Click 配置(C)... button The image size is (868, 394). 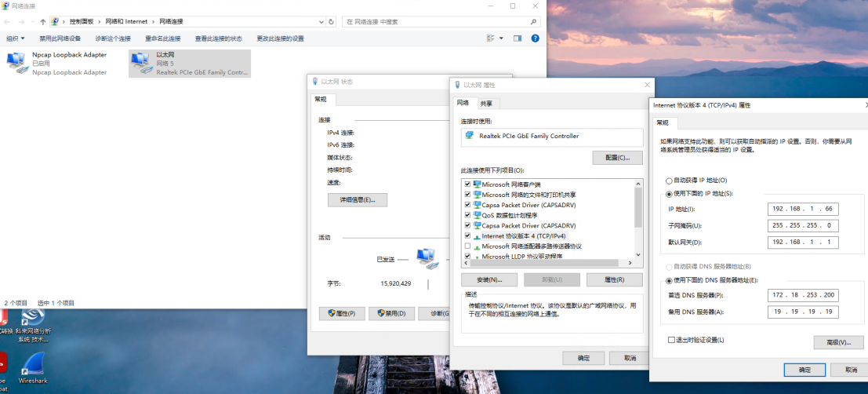(x=617, y=158)
